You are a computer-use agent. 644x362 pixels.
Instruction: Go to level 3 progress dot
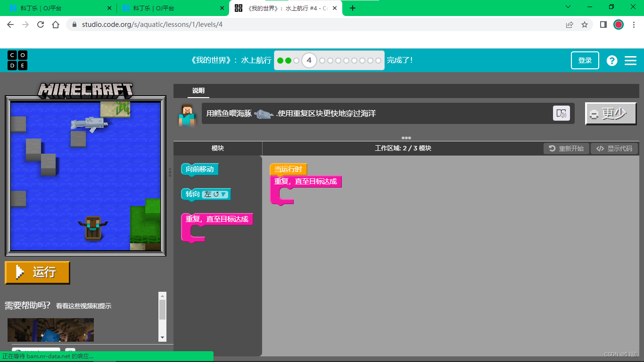click(296, 60)
